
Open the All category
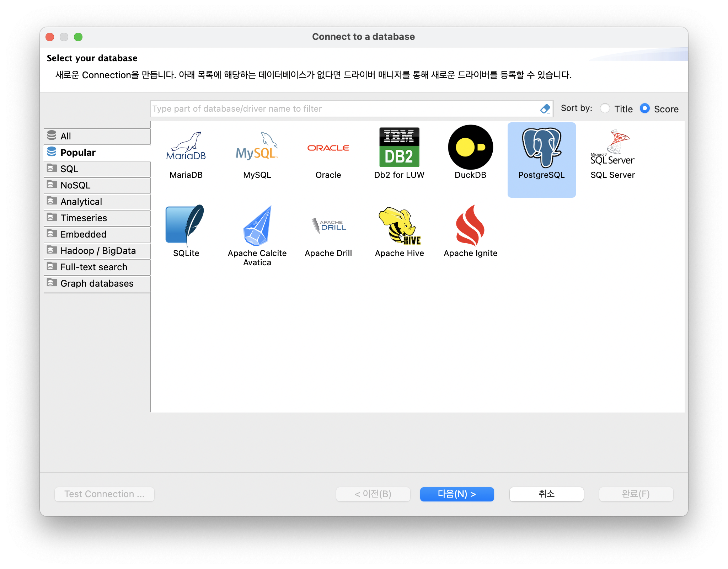pyautogui.click(x=97, y=136)
